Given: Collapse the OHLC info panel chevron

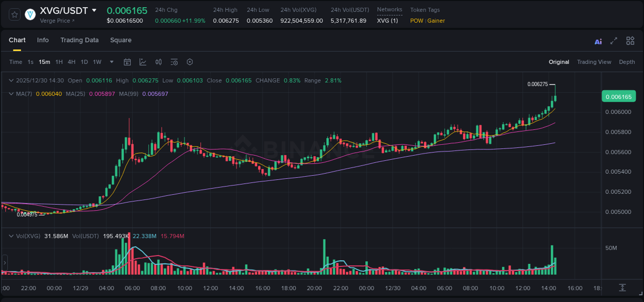Looking at the screenshot, I should (11, 80).
